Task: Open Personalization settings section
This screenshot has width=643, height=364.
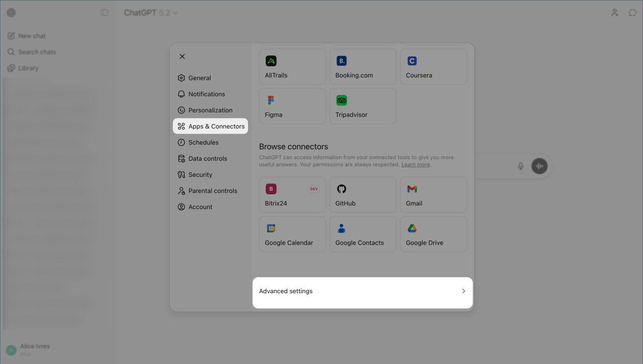Action: pyautogui.click(x=210, y=110)
